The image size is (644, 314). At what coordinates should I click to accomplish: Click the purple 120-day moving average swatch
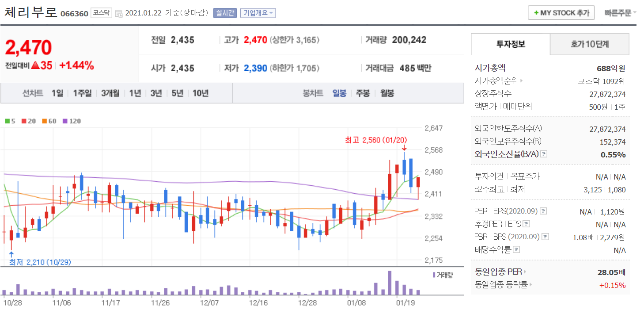pos(65,121)
